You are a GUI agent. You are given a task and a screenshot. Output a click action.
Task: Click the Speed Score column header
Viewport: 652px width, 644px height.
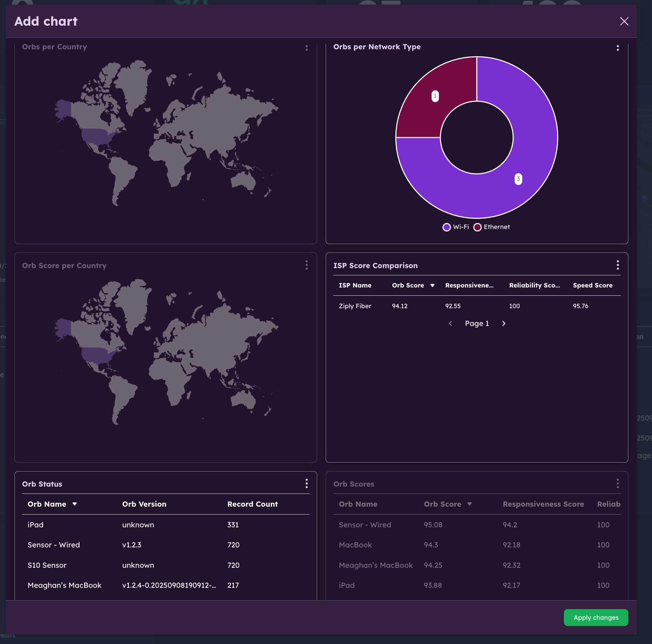click(x=592, y=286)
